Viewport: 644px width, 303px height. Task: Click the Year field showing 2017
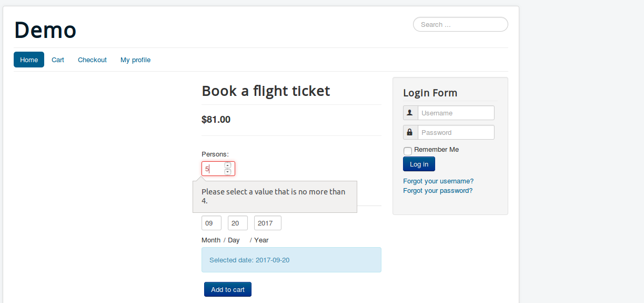pos(267,223)
